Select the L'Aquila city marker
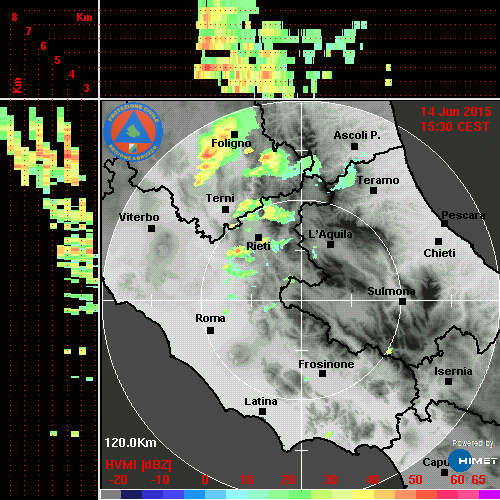This screenshot has width=500, height=500. [x=330, y=244]
